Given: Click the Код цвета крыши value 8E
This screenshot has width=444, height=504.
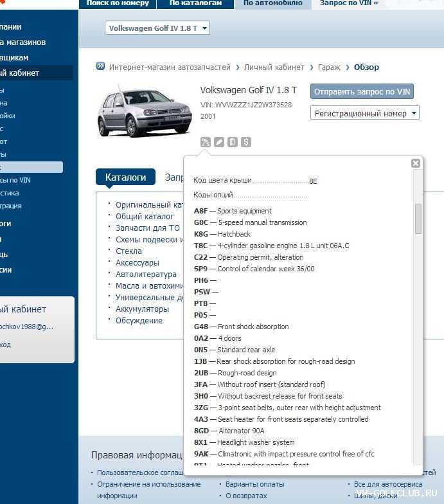Looking at the screenshot, I should point(313,181).
